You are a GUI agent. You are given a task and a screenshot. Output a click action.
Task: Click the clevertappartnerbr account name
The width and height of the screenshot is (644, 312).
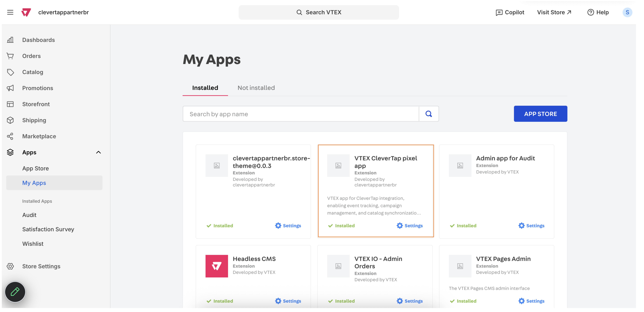pos(63,12)
